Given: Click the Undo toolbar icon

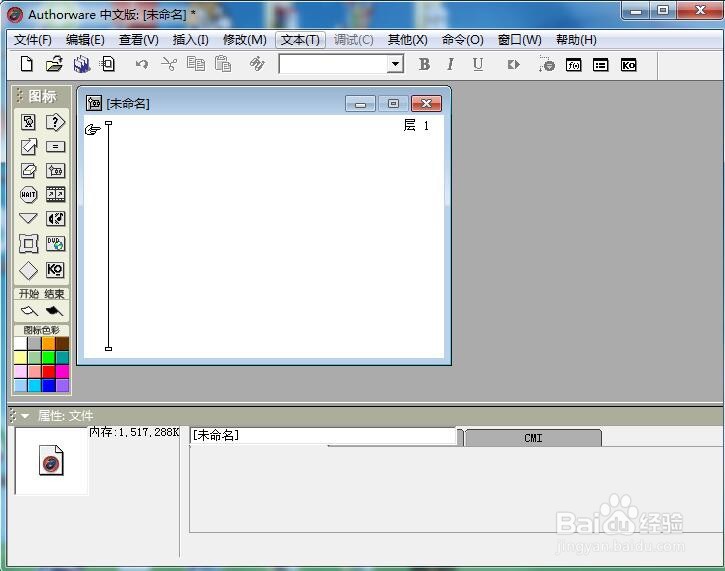Looking at the screenshot, I should click(142, 64).
